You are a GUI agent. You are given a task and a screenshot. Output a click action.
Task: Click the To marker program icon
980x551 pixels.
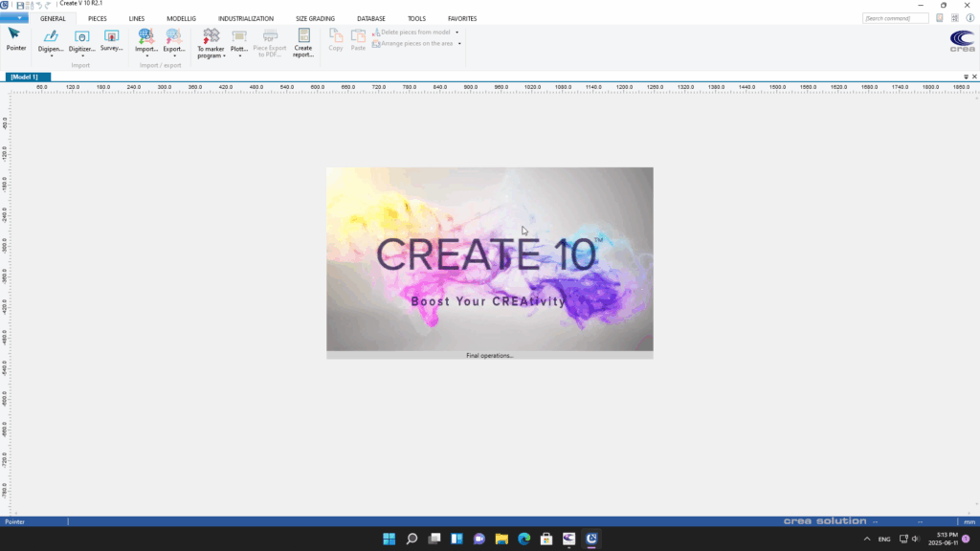(211, 36)
